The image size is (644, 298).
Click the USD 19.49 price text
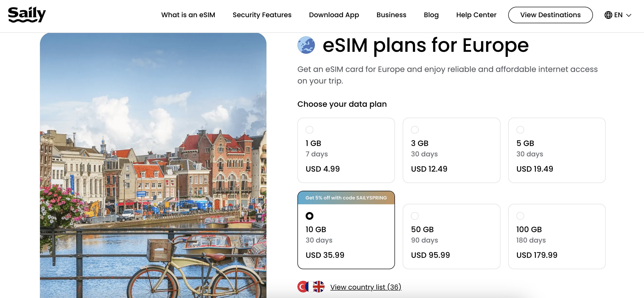coord(535,169)
